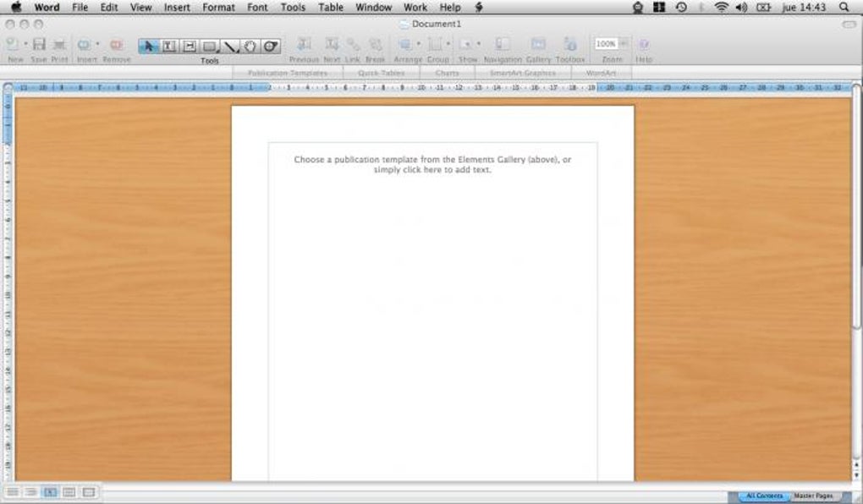
Task: Switch to Outline view button
Action: 31,492
